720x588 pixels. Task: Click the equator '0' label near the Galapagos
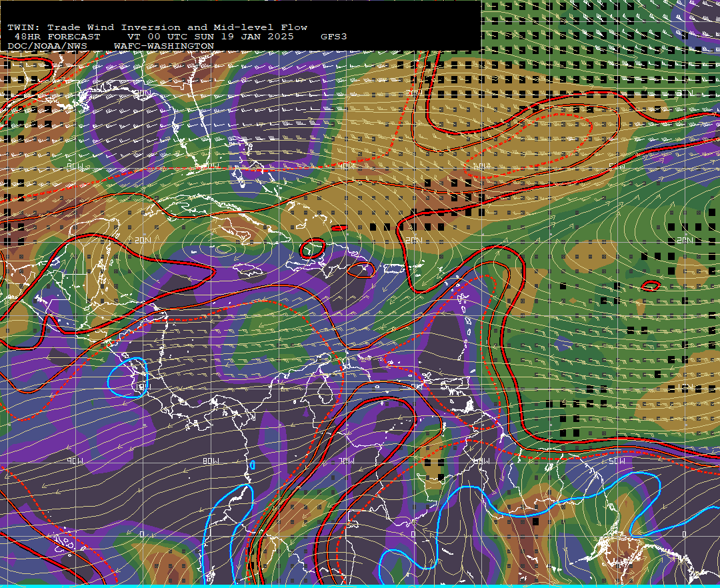point(142,534)
